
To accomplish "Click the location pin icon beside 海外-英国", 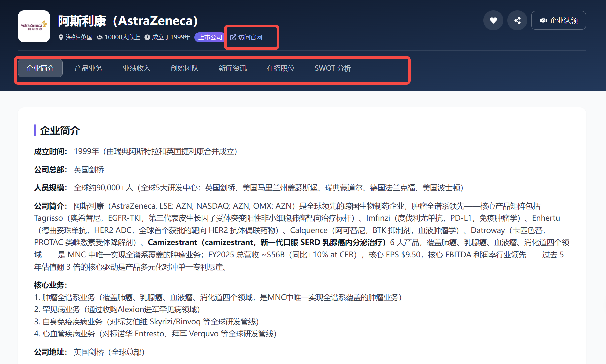I will (x=61, y=37).
